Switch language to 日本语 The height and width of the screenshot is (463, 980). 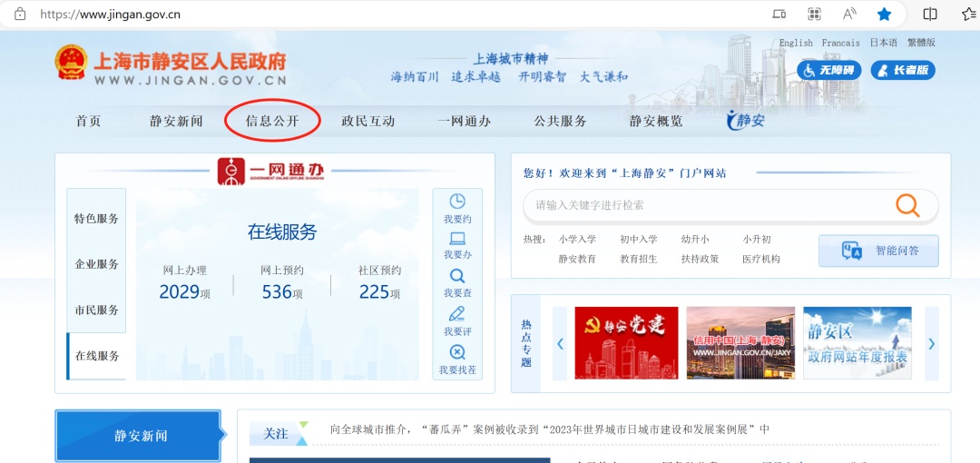pos(884,43)
